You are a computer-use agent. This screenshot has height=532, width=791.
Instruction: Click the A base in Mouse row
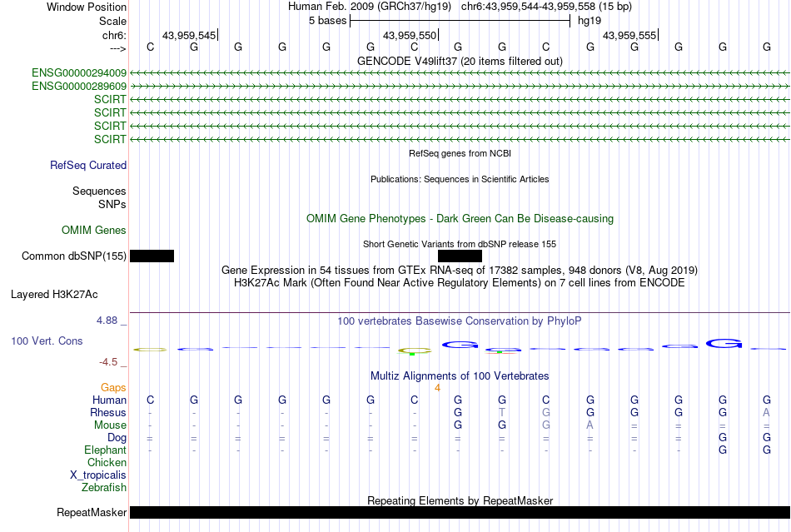(590, 425)
